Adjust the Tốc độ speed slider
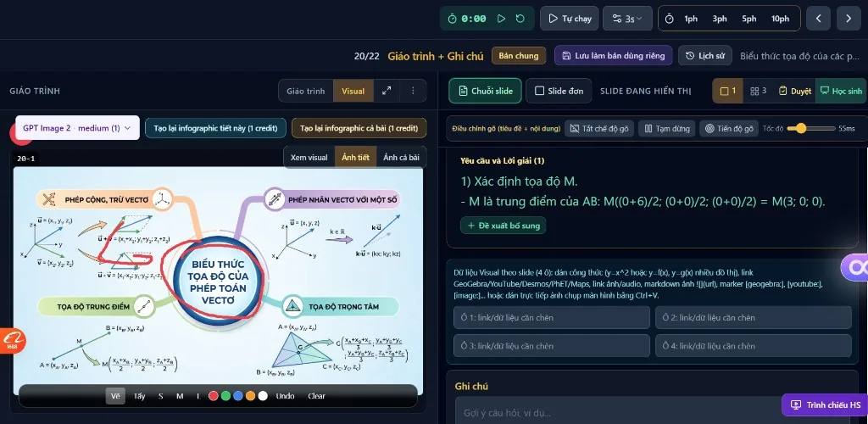The image size is (868, 424). click(810, 128)
